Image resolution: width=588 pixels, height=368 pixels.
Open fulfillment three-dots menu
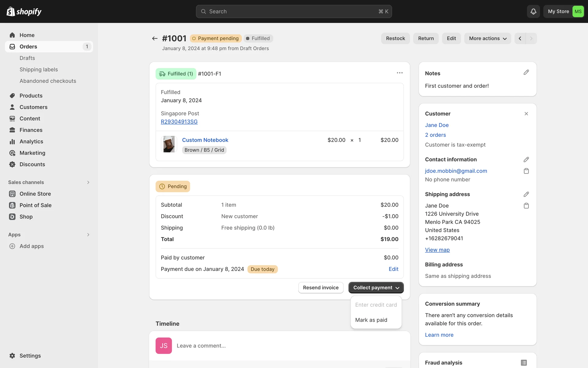400,73
